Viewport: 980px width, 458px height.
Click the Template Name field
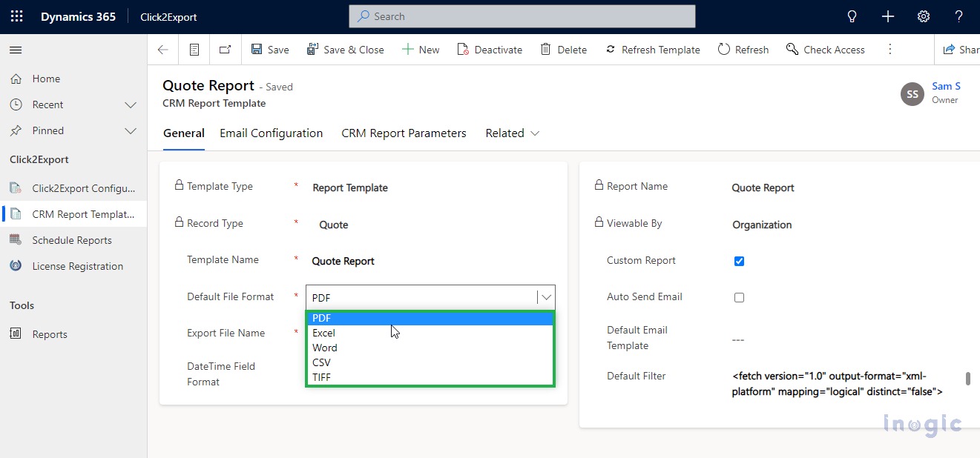pos(430,261)
